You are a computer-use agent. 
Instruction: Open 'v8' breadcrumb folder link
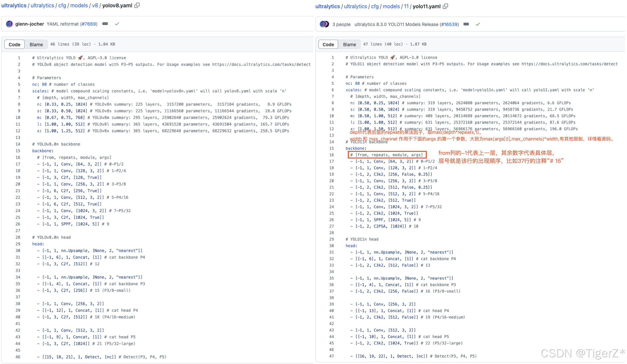coord(95,5)
